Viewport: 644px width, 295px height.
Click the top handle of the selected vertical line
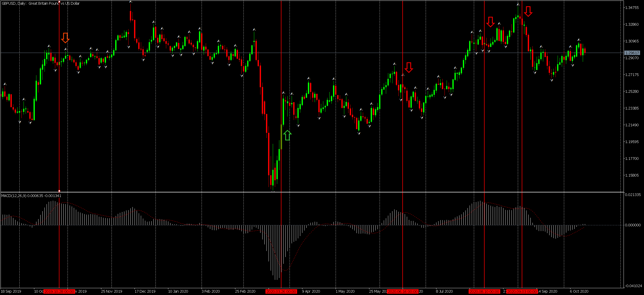[x=59, y=2]
